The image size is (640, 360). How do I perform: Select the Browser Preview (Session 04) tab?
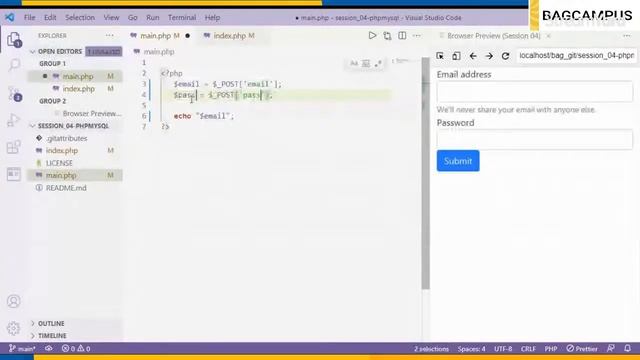pos(493,36)
